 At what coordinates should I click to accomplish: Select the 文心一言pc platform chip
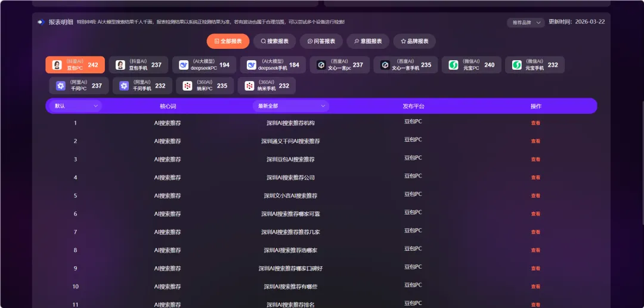(340, 65)
